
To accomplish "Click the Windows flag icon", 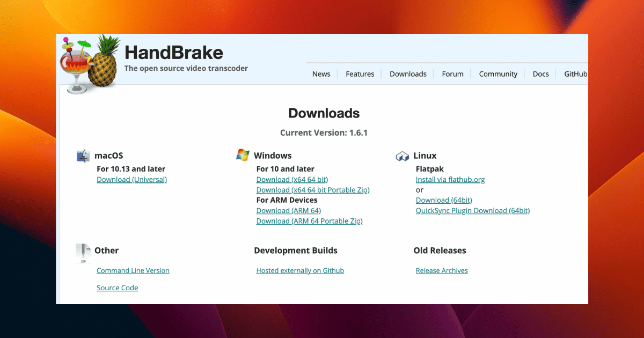I will click(243, 155).
